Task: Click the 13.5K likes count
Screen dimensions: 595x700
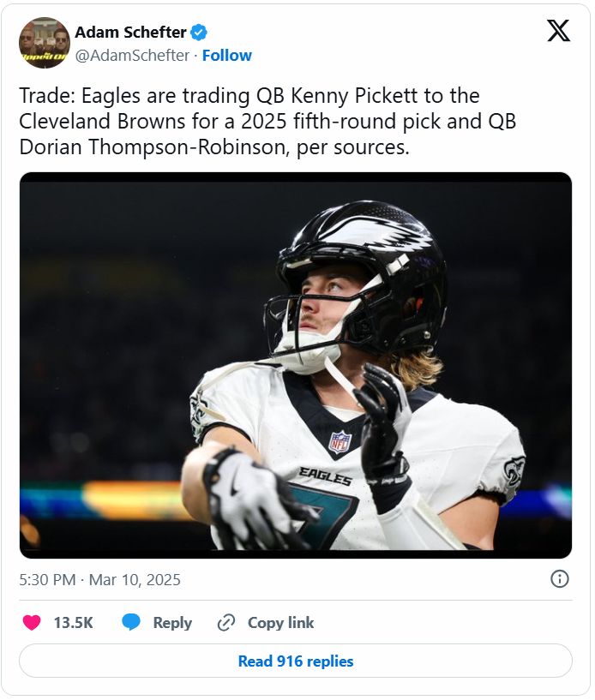Action: coord(73,623)
